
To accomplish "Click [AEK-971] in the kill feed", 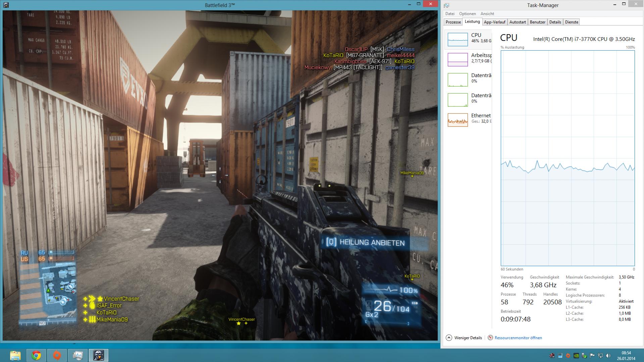I will tap(380, 61).
